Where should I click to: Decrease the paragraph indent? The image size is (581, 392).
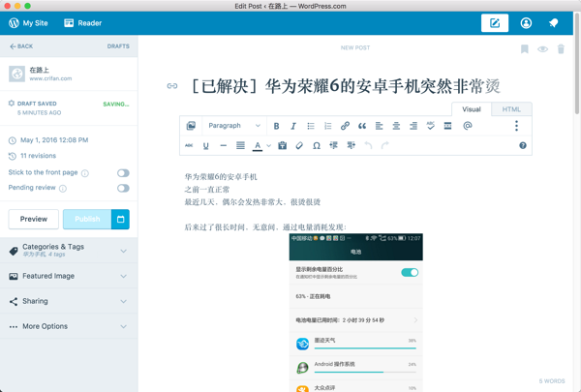coord(333,145)
